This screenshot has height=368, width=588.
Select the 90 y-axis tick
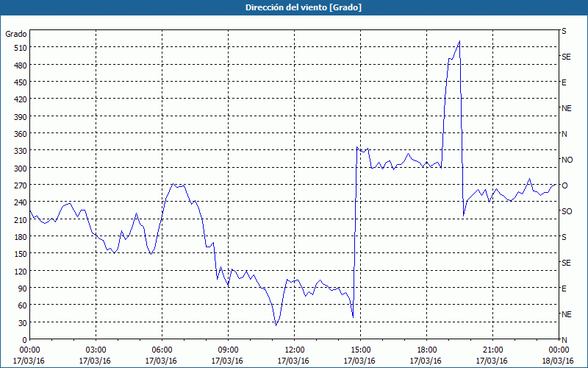pyautogui.click(x=22, y=289)
